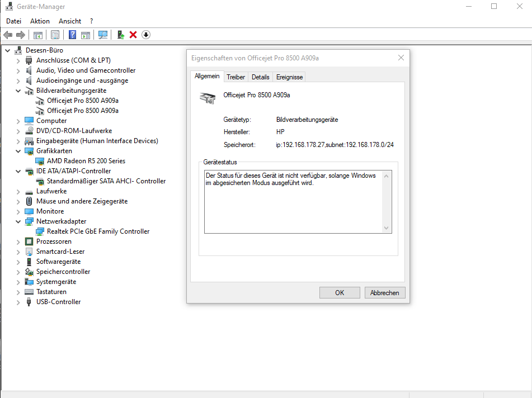Select Realtek PCIe GbE Family Controller
Image resolution: width=532 pixels, height=398 pixels.
98,231
